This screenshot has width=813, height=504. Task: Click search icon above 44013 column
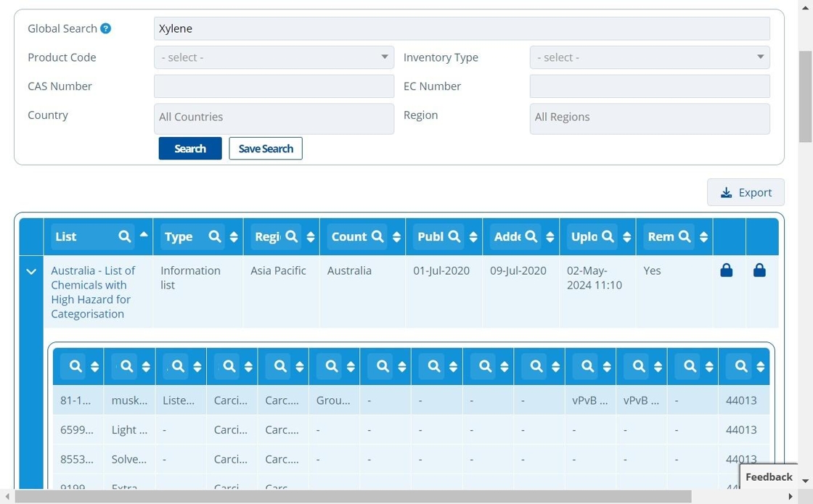(741, 366)
